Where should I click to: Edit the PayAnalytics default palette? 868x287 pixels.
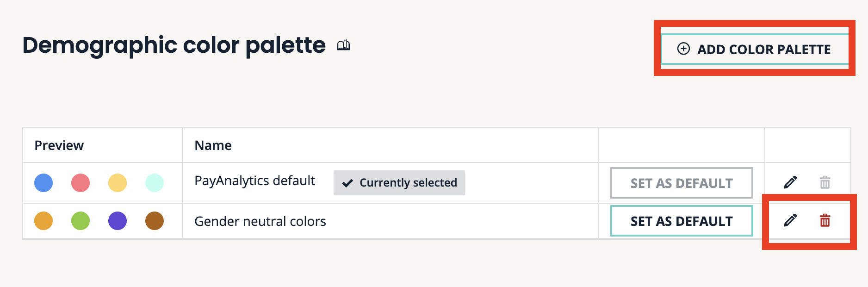pos(790,182)
